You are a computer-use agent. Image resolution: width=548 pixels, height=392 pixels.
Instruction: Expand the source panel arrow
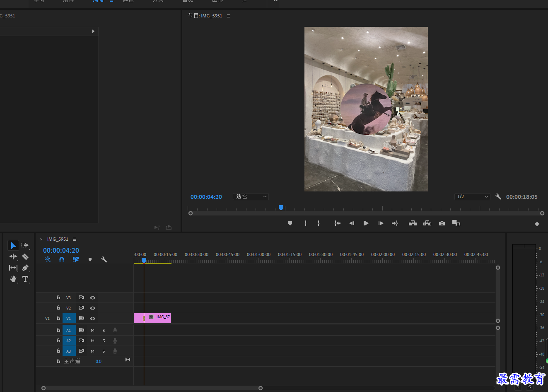93,31
